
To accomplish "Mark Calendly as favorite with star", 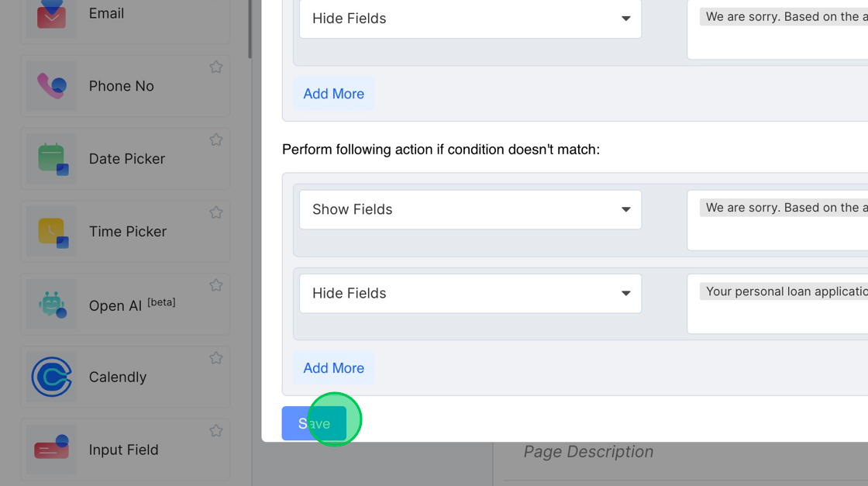I will (x=216, y=358).
